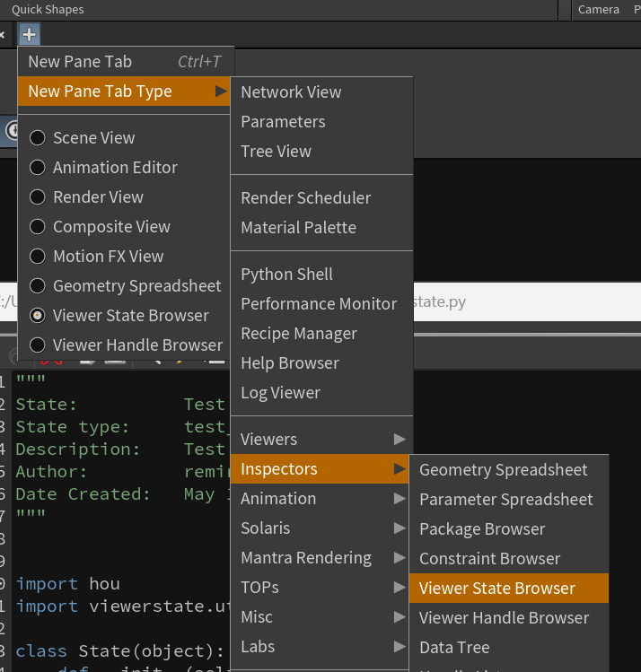Viewport: 641px width, 672px height.
Task: Choose Network View pane type
Action: pyautogui.click(x=321, y=92)
